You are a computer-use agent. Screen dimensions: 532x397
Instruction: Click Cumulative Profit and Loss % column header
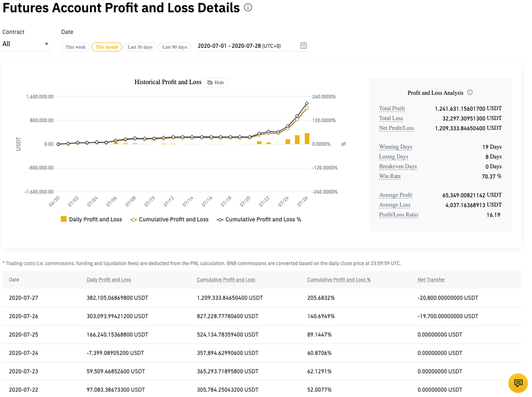339,280
